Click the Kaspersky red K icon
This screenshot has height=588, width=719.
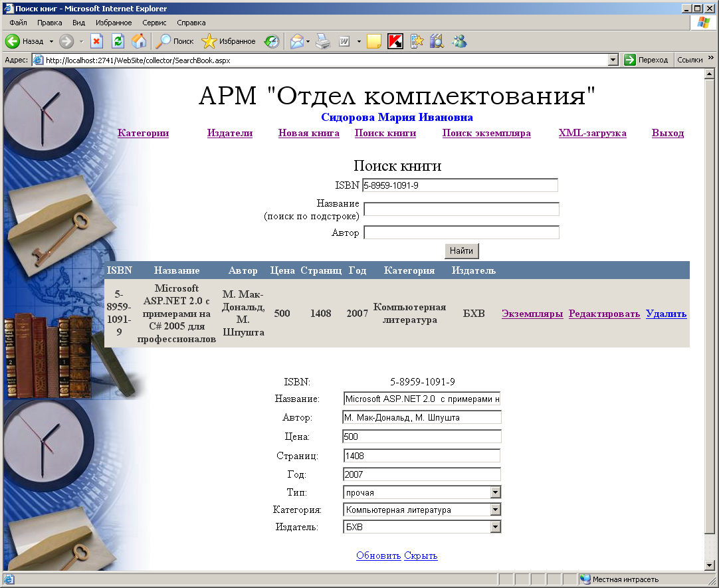(395, 41)
